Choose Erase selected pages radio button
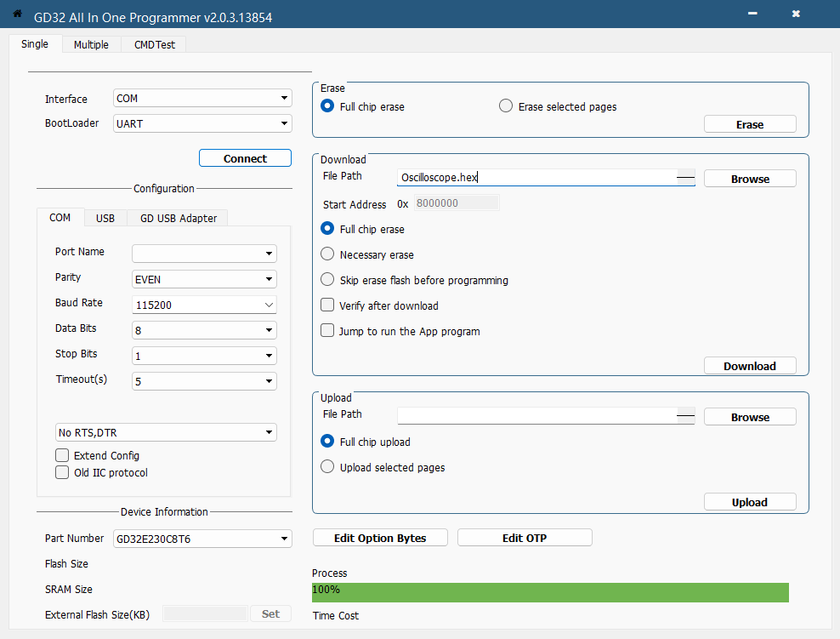This screenshot has height=639, width=840. [506, 106]
